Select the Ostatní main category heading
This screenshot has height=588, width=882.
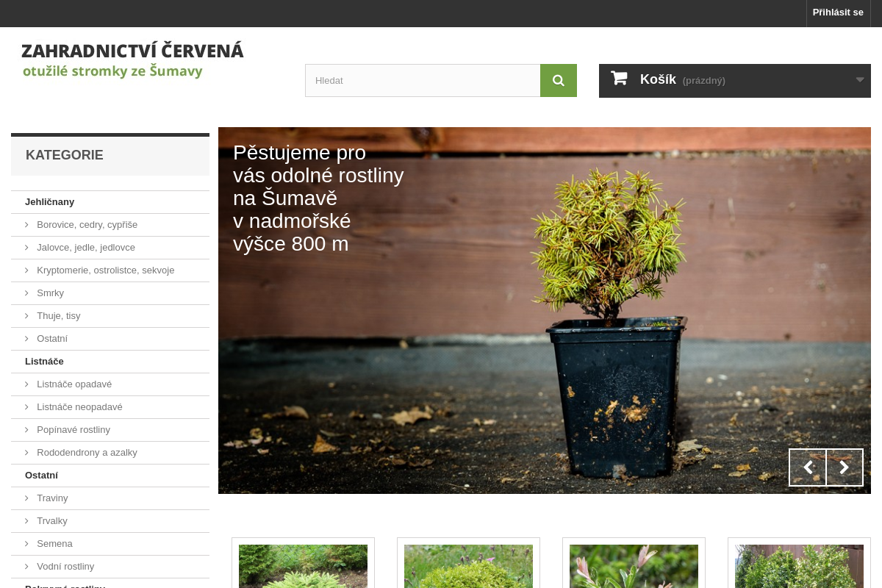click(x=41, y=476)
